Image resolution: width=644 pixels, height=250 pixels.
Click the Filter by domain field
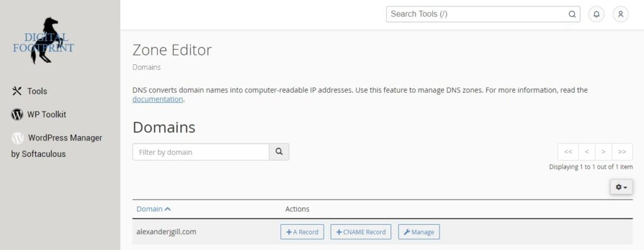(201, 152)
